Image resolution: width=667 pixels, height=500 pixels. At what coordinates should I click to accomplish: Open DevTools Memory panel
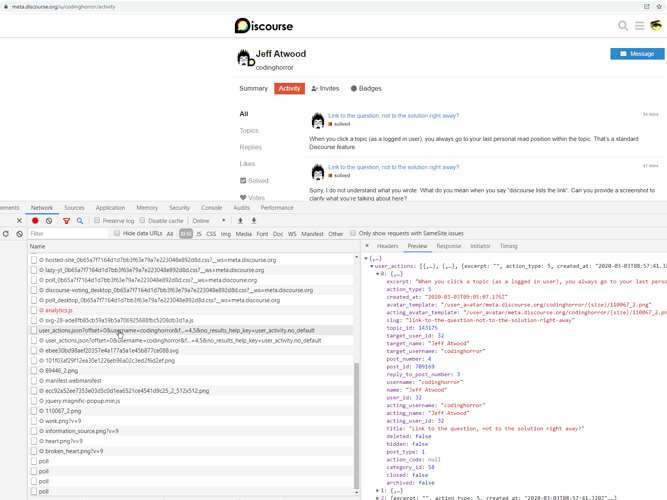click(147, 208)
